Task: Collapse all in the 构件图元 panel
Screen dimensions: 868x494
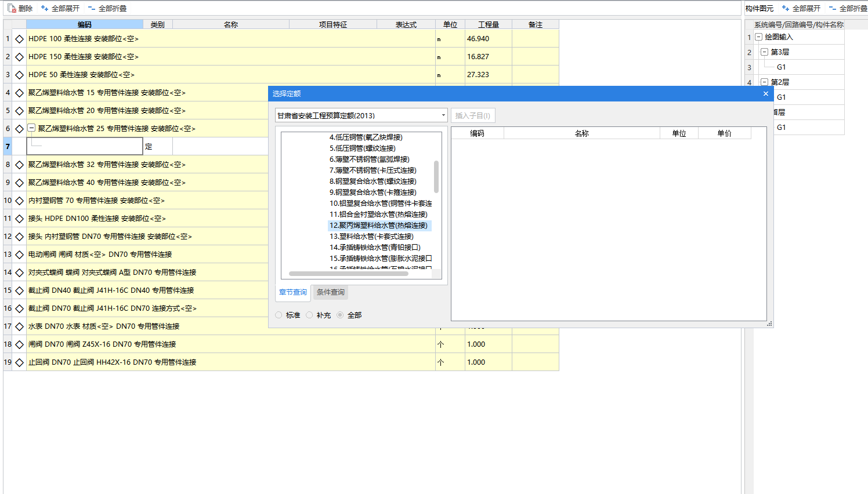Action: tap(848, 8)
